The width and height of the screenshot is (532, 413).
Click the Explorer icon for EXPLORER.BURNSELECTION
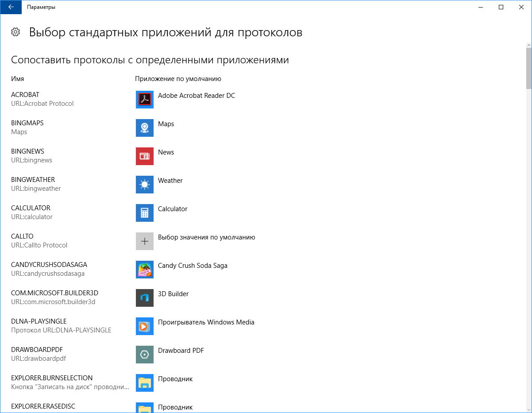[144, 383]
